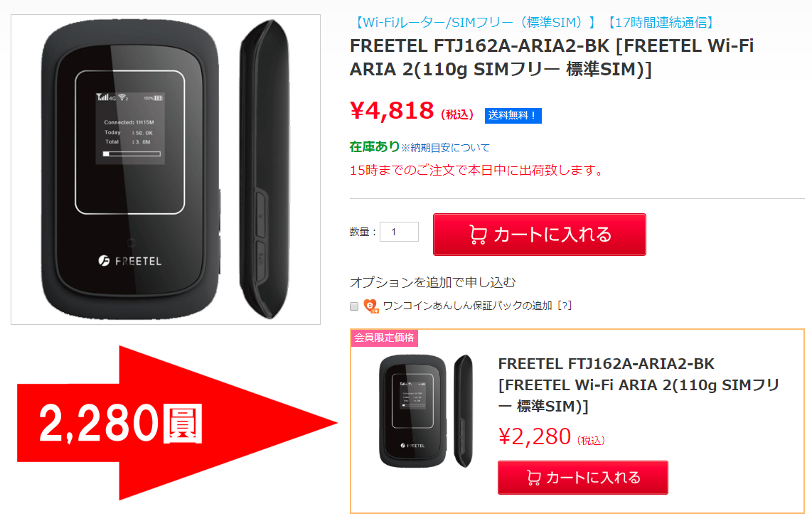Open the small member-price product thumbnail
Image resolution: width=812 pixels, height=521 pixels.
[x=426, y=412]
